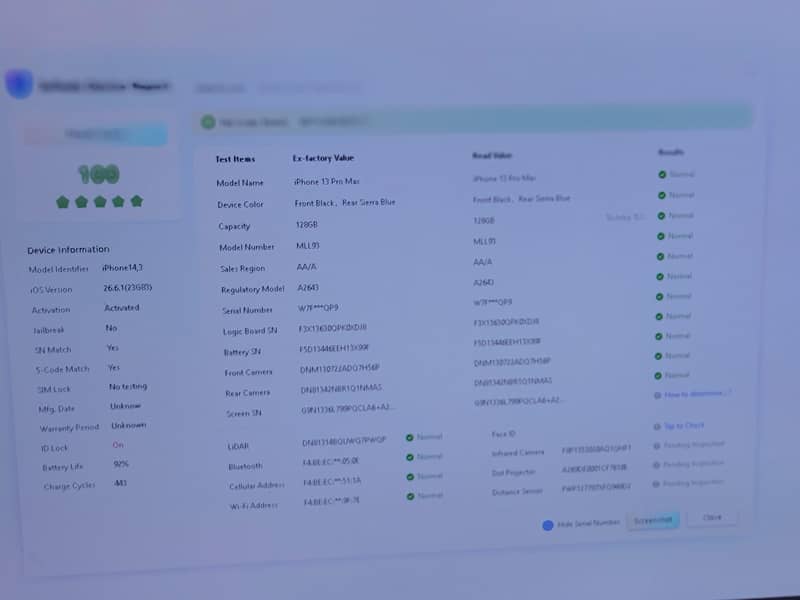
Task: Click the question icon beside How to determine
Action: tap(657, 395)
